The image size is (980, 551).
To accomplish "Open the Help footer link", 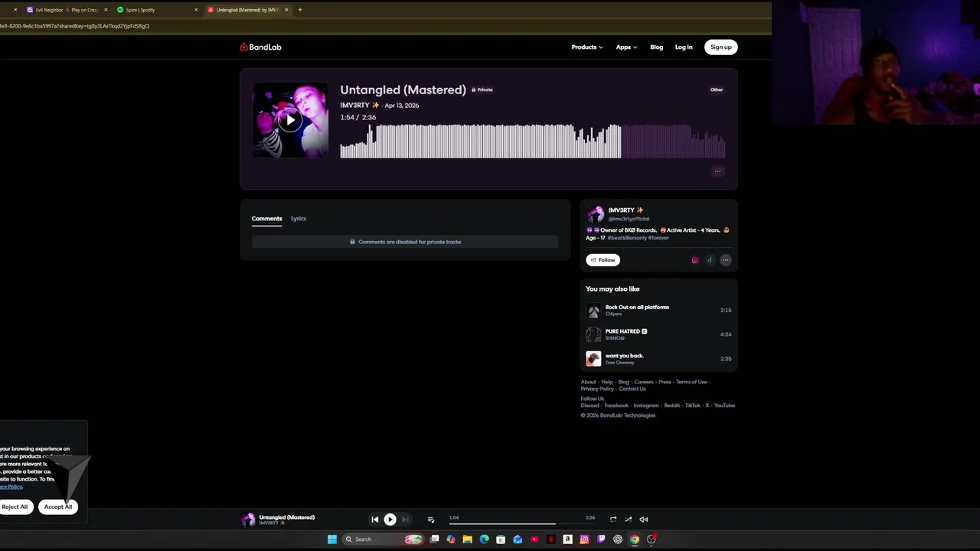I will point(607,382).
